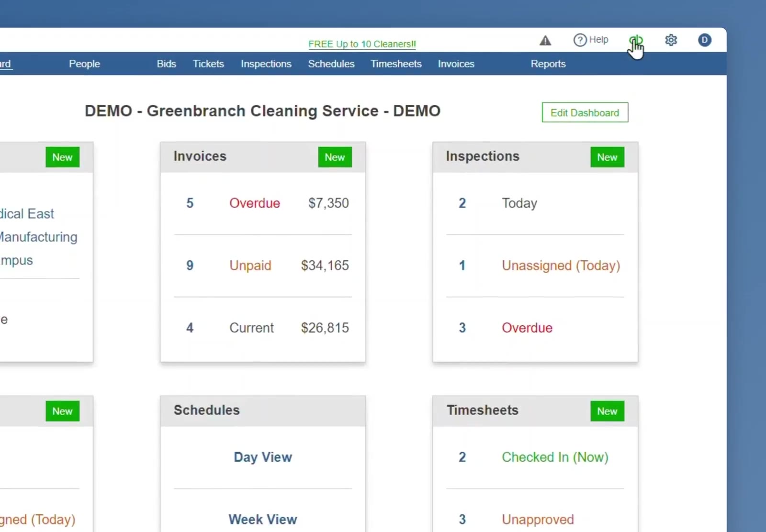Click the FREE Up to 10 Cleaners link
Screen dimensions: 766x532
(362, 44)
